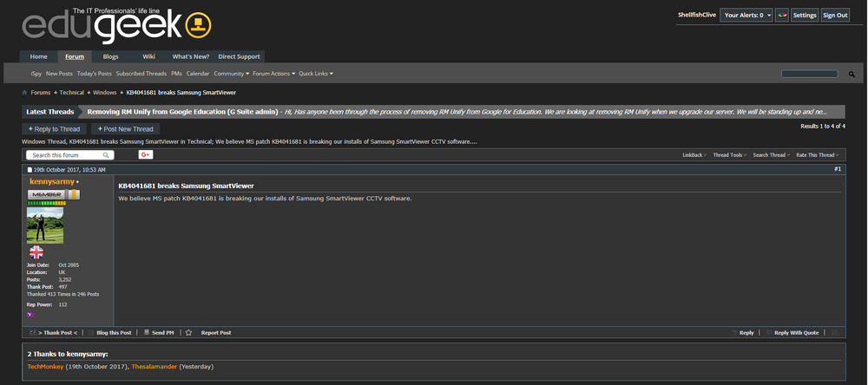
Task: Open the Rate This Thread dropdown
Action: (818, 155)
